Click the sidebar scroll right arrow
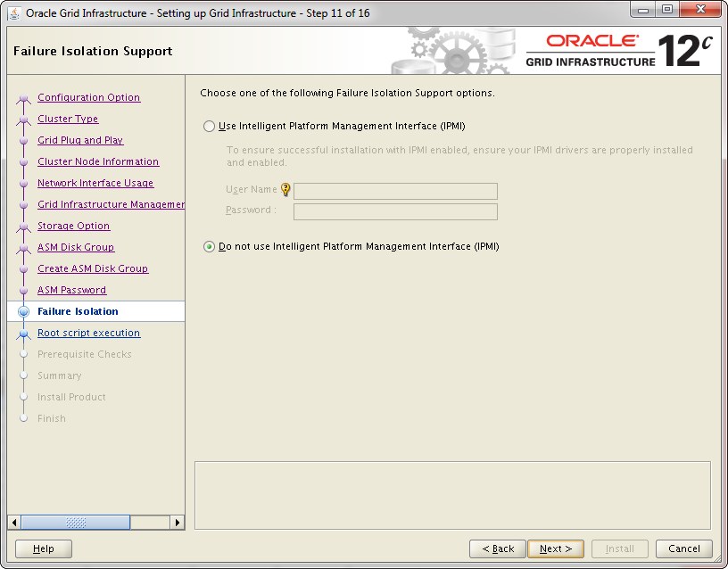This screenshot has width=728, height=569. click(x=178, y=523)
